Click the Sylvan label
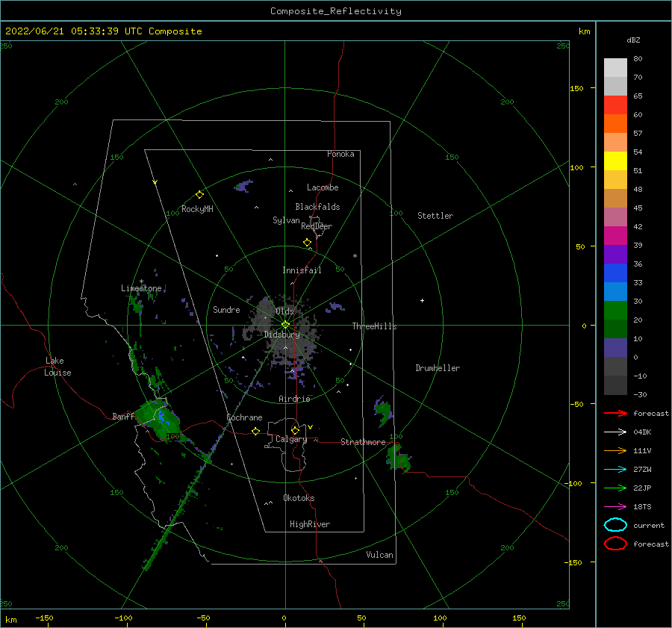The image size is (672, 628). [286, 220]
